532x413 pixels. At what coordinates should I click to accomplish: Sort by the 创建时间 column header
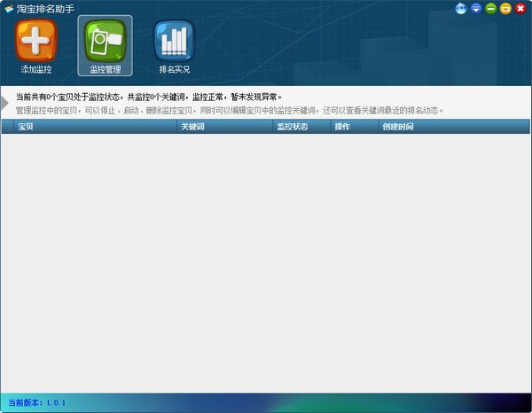tap(454, 127)
